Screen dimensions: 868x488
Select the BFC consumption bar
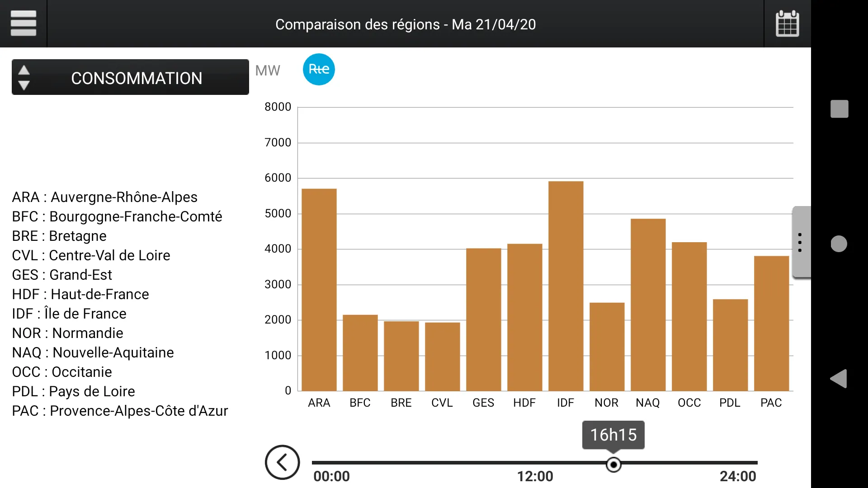(360, 353)
